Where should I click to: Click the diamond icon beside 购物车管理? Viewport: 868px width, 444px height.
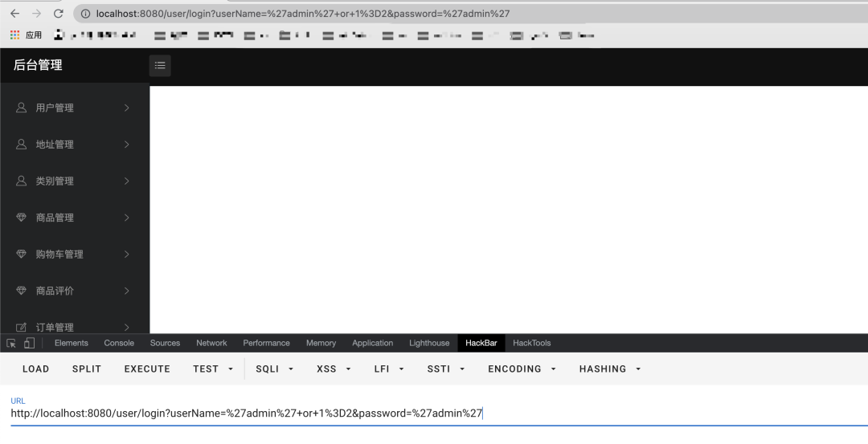pyautogui.click(x=21, y=254)
